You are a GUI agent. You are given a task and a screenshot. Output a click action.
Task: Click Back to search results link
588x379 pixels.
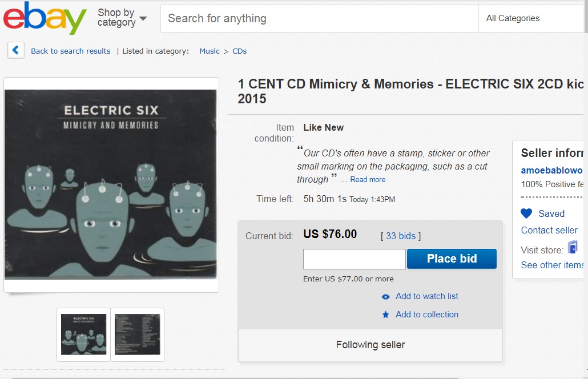[x=70, y=51]
